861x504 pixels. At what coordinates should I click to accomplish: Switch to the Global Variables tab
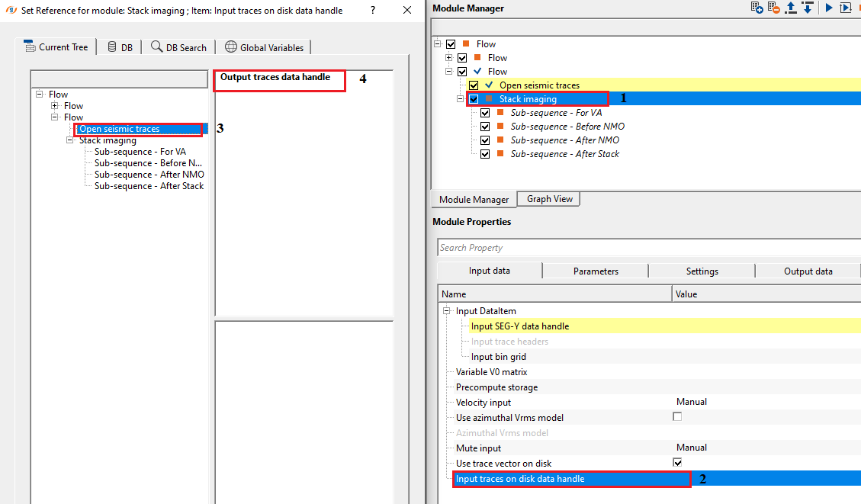tap(264, 47)
